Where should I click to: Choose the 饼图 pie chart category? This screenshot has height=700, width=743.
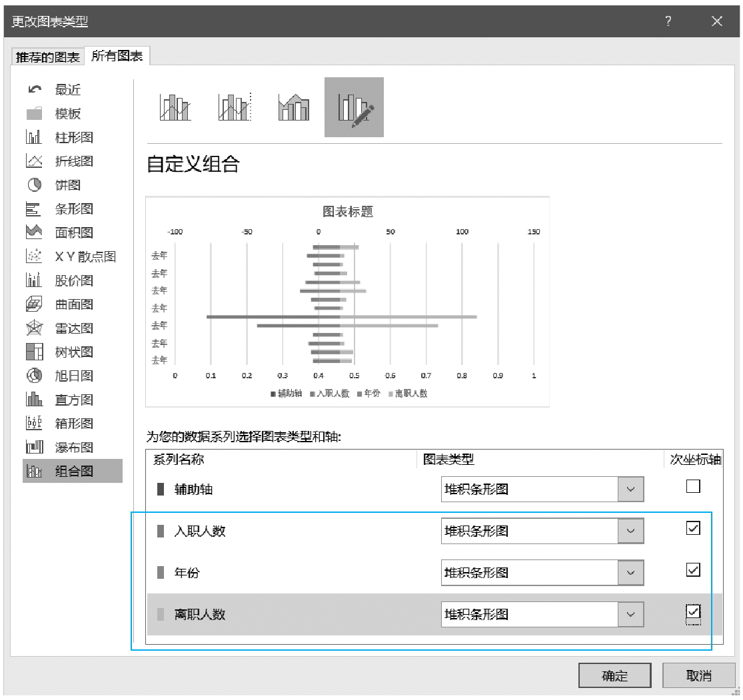click(x=67, y=185)
